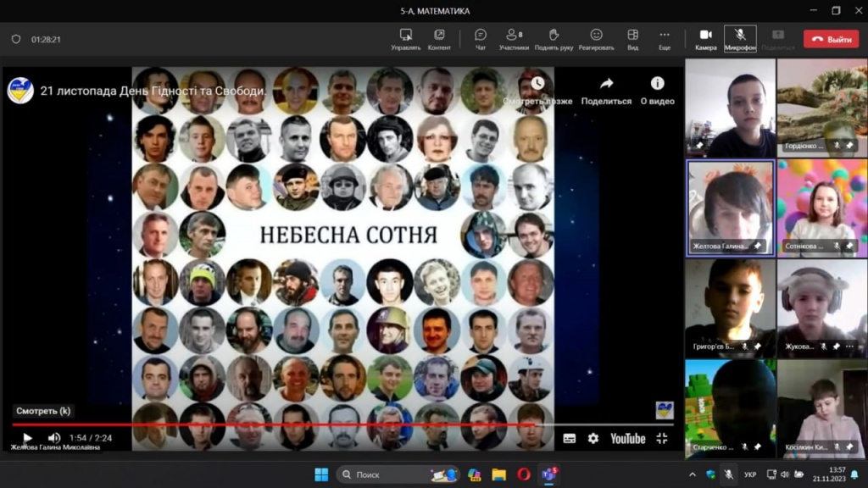Switch keyboard language УКР in taskbar
This screenshot has width=868, height=488.
[750, 474]
